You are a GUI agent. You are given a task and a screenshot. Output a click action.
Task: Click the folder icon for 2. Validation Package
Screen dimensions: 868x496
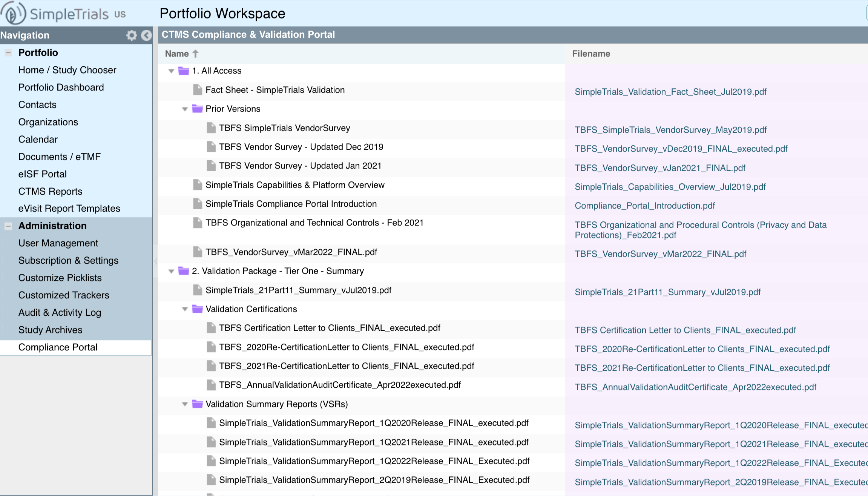click(184, 271)
